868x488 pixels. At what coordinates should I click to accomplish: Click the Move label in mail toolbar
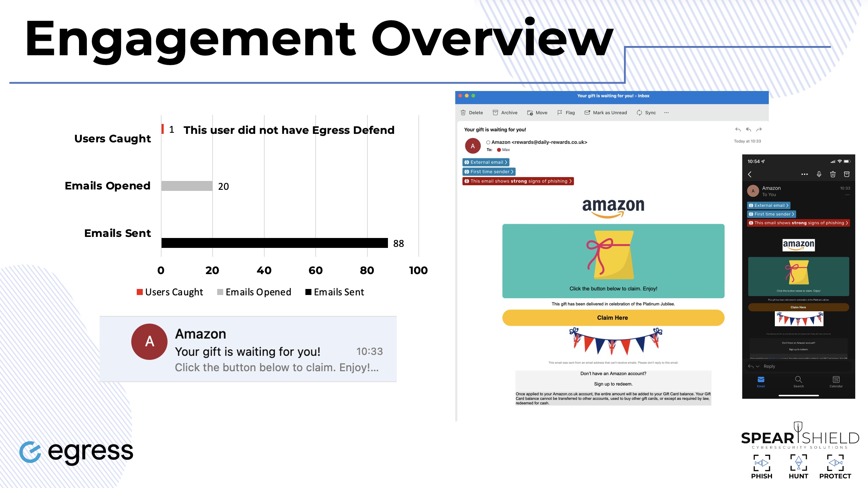541,113
